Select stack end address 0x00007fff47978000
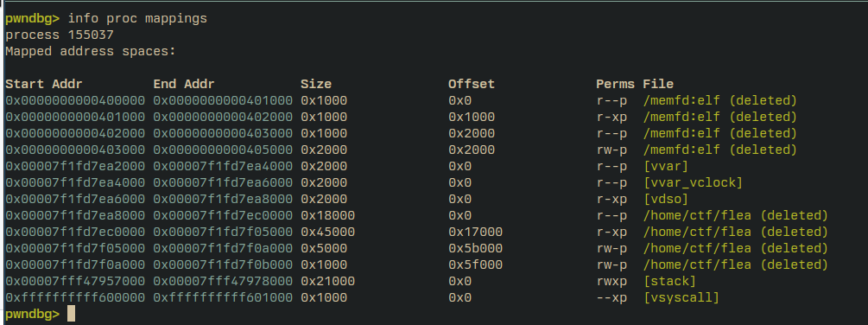Viewport: 868px width, 325px height. (223, 281)
